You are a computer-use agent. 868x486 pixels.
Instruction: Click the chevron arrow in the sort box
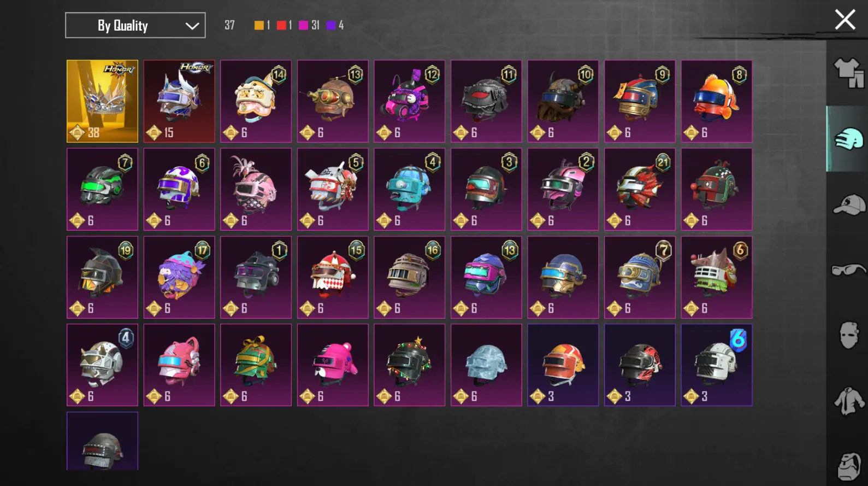tap(192, 26)
